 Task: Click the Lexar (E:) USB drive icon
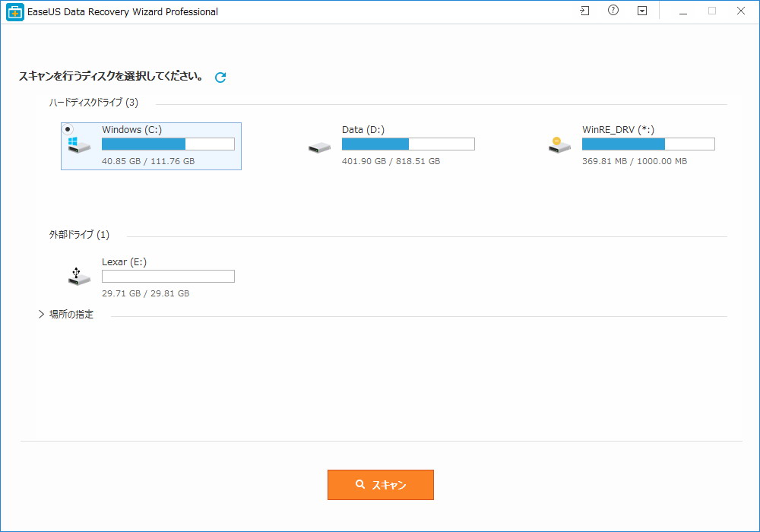tap(79, 276)
